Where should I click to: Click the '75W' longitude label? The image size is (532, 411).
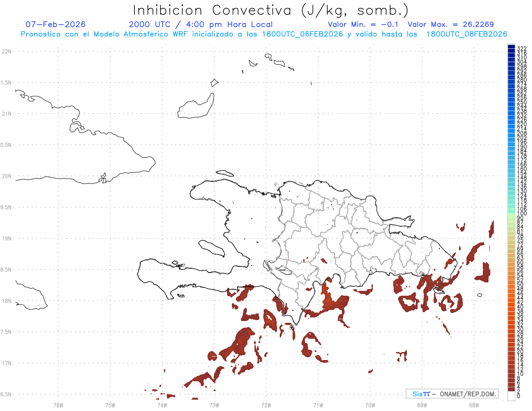click(x=110, y=405)
